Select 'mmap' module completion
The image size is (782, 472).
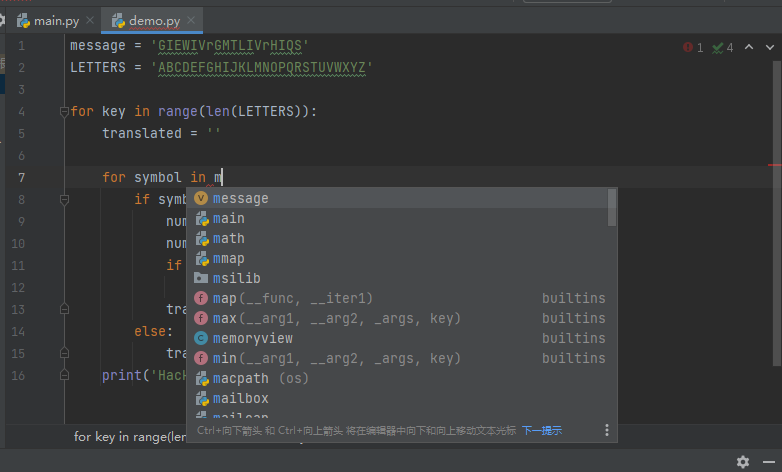pyautogui.click(x=396, y=258)
